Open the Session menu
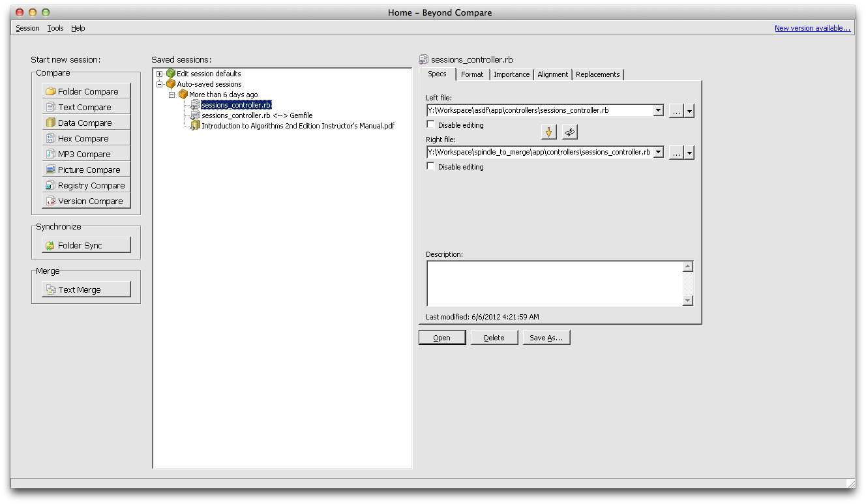The height and width of the screenshot is (504, 866). [27, 28]
